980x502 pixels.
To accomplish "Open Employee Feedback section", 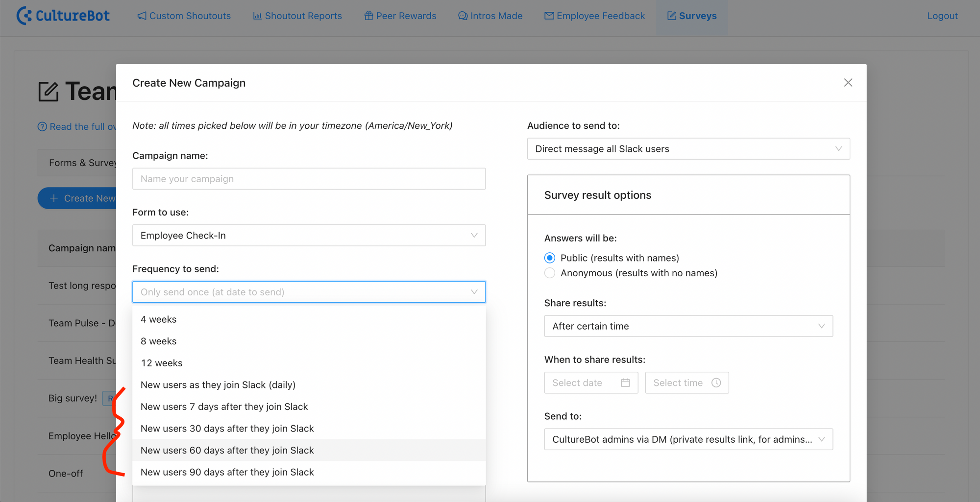I will 594,16.
